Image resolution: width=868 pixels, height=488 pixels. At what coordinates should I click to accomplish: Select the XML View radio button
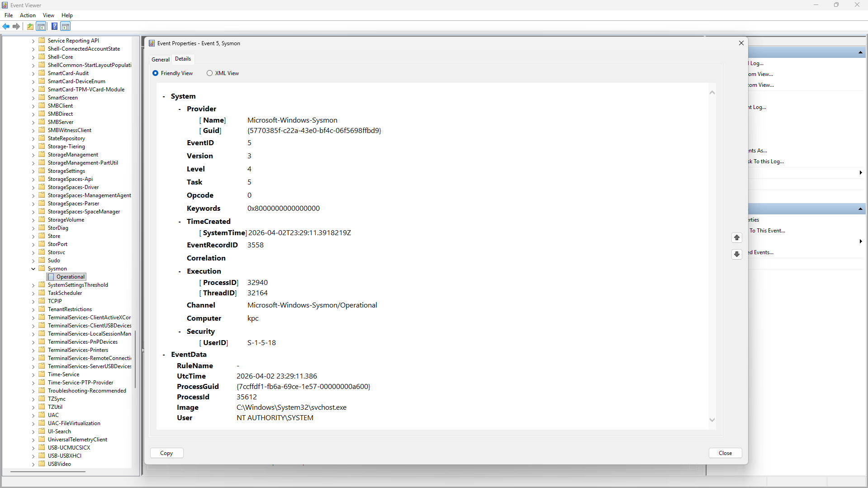coord(209,73)
